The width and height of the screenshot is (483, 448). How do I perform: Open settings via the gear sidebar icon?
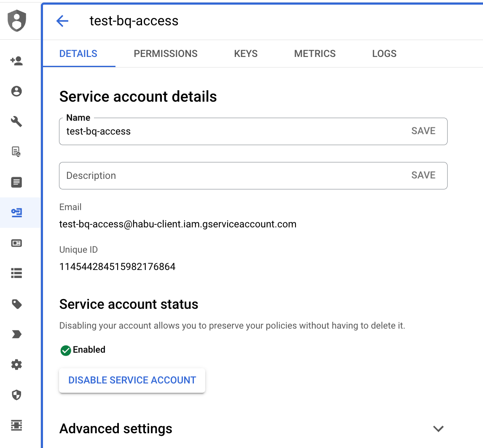click(x=16, y=364)
